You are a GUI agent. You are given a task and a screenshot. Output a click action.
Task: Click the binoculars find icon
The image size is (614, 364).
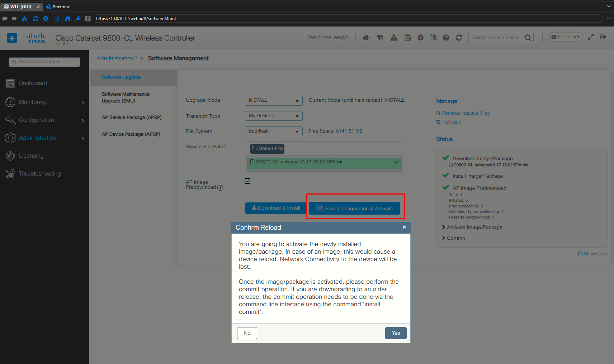(68, 19)
